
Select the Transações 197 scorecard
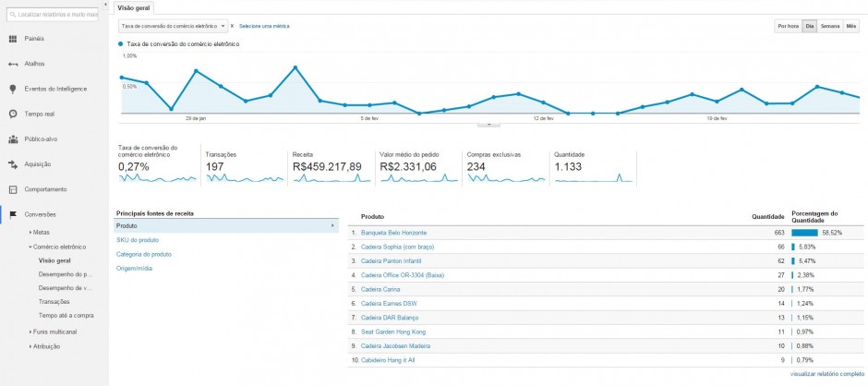245,165
